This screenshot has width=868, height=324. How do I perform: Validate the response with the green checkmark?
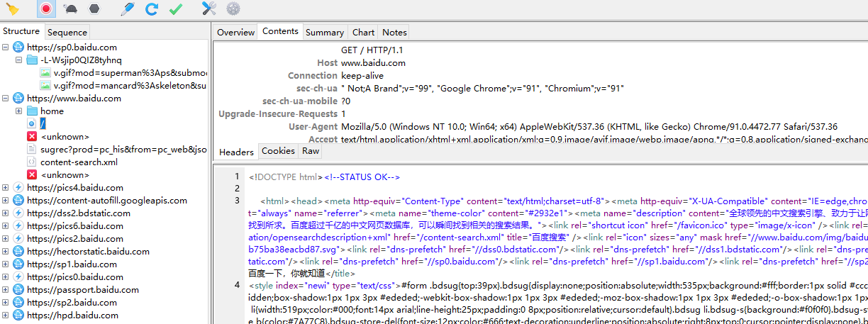176,9
